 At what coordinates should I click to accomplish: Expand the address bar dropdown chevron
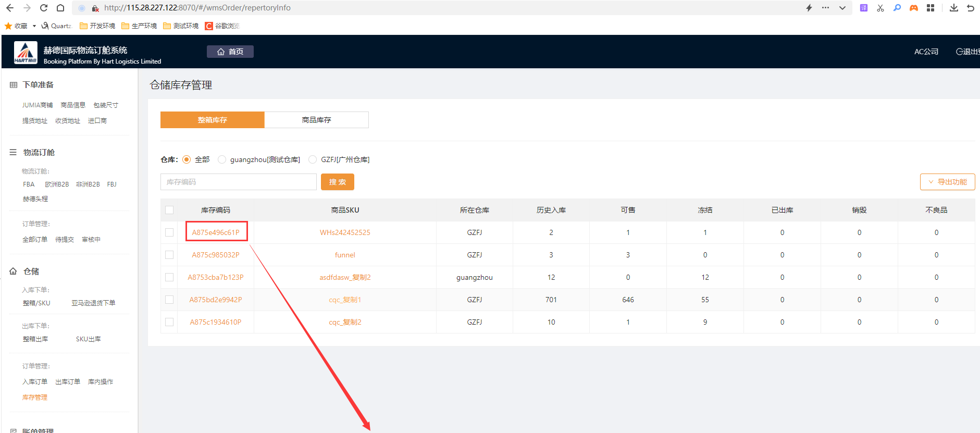[842, 8]
